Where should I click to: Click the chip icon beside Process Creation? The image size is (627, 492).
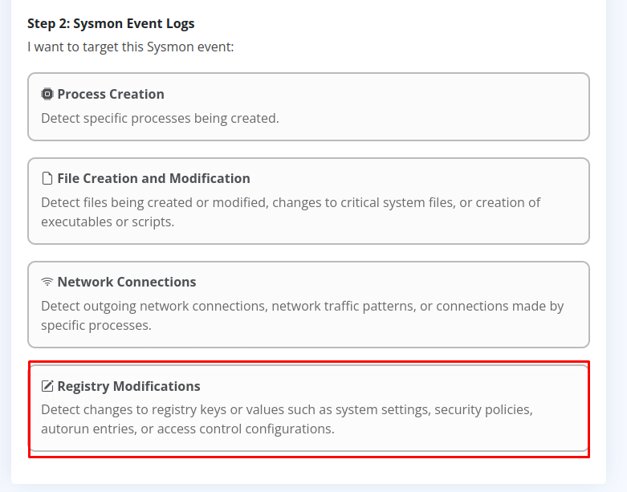pos(47,94)
